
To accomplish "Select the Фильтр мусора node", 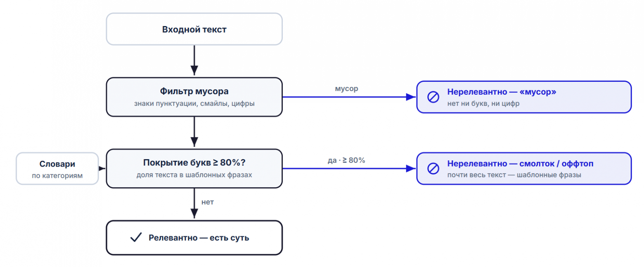I will click(x=194, y=97).
